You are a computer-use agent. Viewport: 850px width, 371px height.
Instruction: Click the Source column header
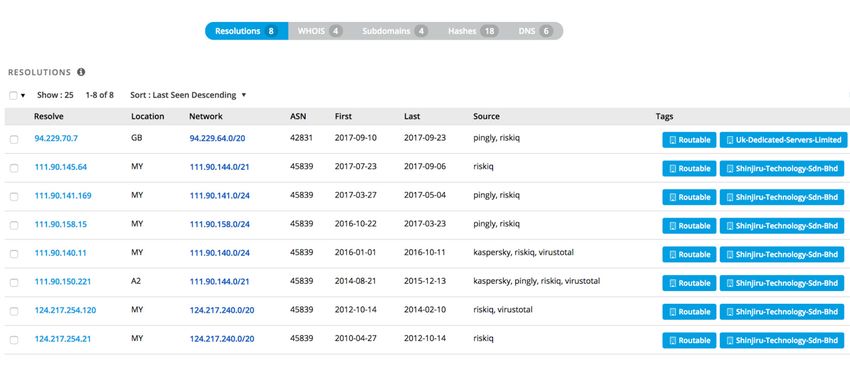pyautogui.click(x=486, y=116)
